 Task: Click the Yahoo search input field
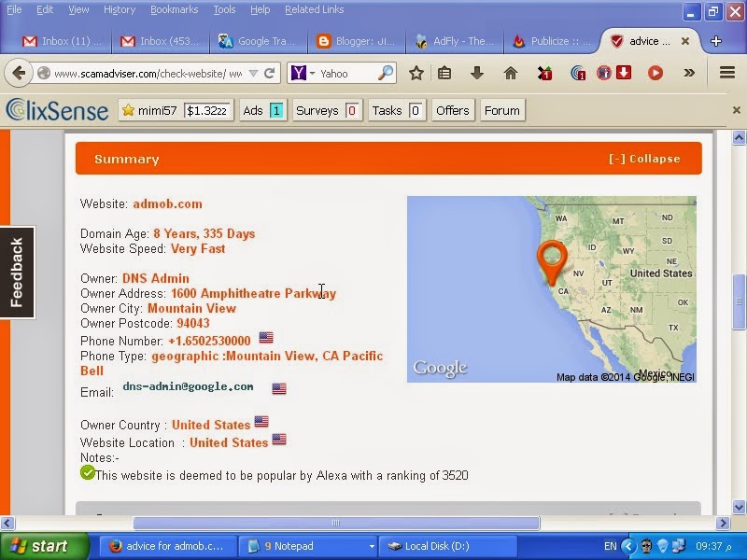pyautogui.click(x=346, y=74)
